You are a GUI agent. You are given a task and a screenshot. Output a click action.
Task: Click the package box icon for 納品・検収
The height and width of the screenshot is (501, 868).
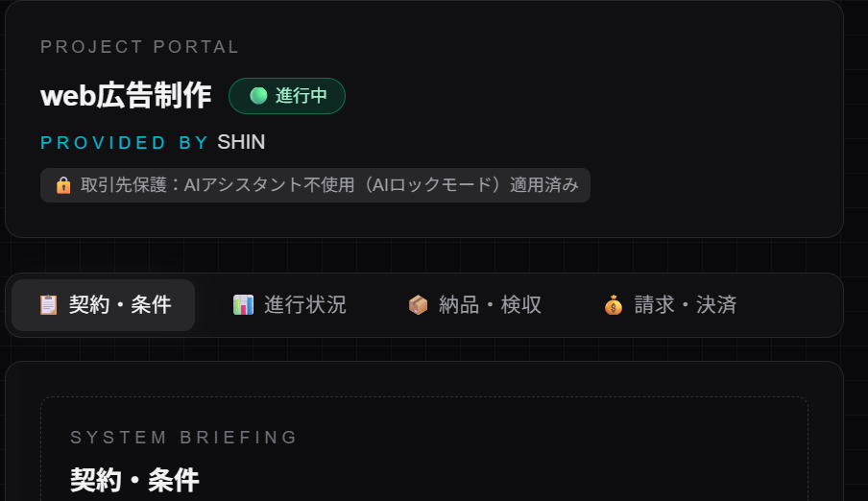click(x=418, y=305)
